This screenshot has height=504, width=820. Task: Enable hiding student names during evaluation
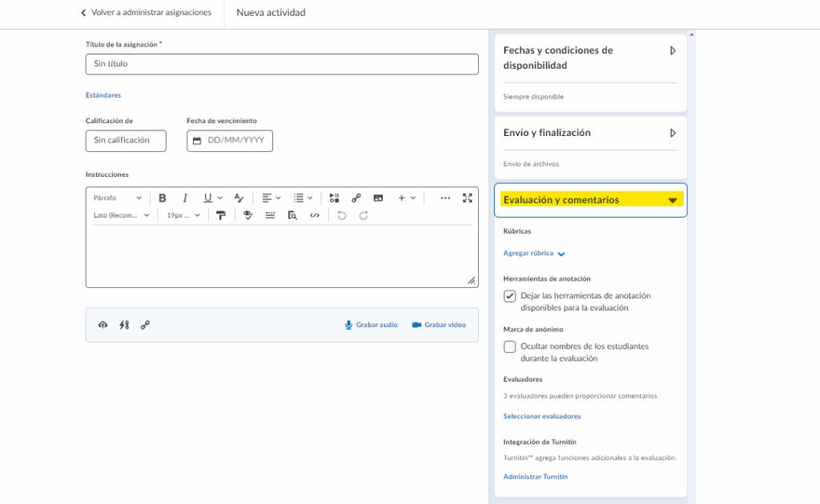pos(510,347)
